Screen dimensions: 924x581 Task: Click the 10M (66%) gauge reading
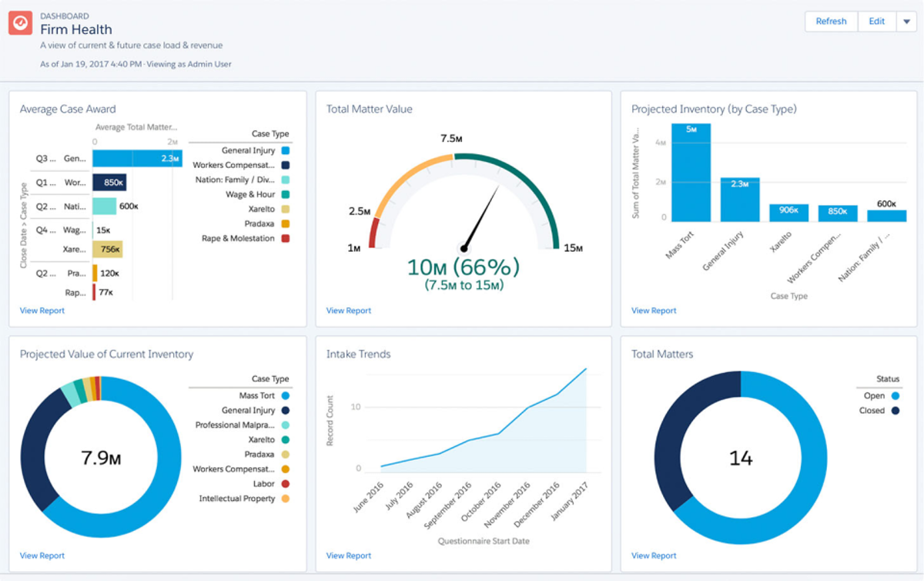pos(464,267)
